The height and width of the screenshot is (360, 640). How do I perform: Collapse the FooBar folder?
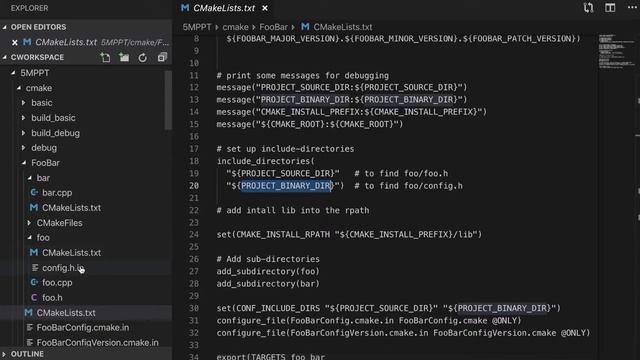(24, 163)
